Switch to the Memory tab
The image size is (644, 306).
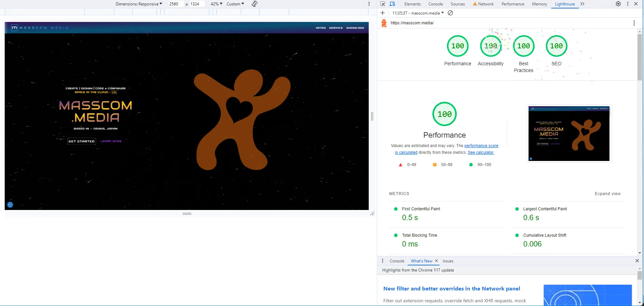click(x=539, y=4)
